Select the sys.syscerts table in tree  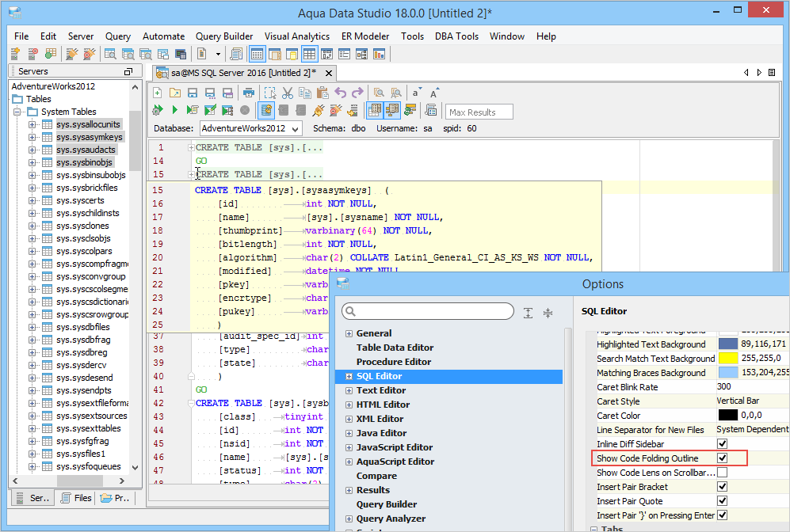click(x=80, y=200)
